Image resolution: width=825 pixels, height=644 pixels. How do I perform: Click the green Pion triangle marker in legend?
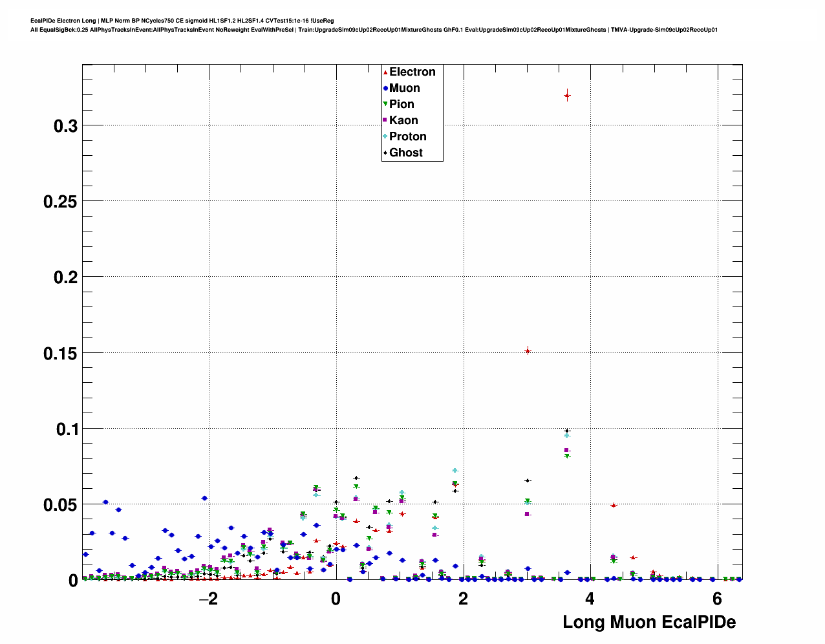[385, 105]
